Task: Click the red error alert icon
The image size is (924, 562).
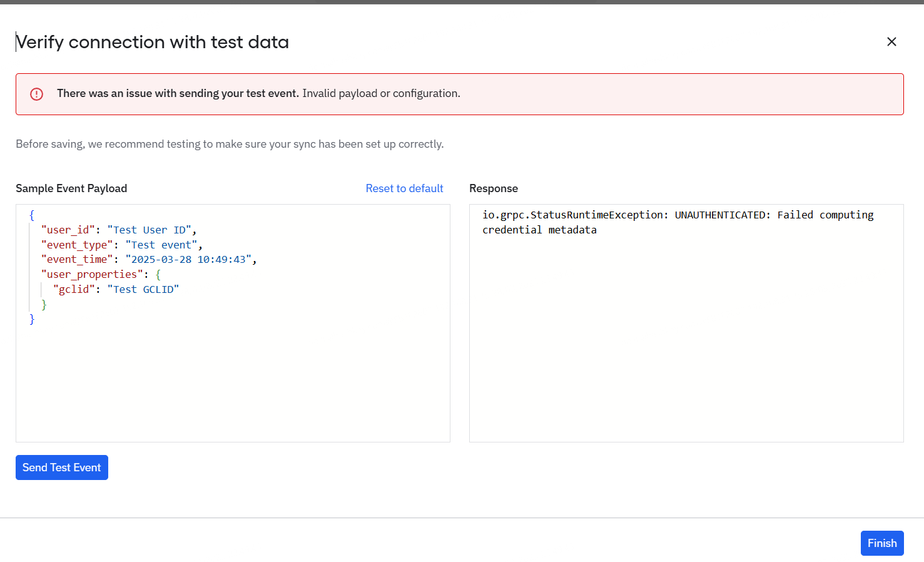Action: [37, 94]
